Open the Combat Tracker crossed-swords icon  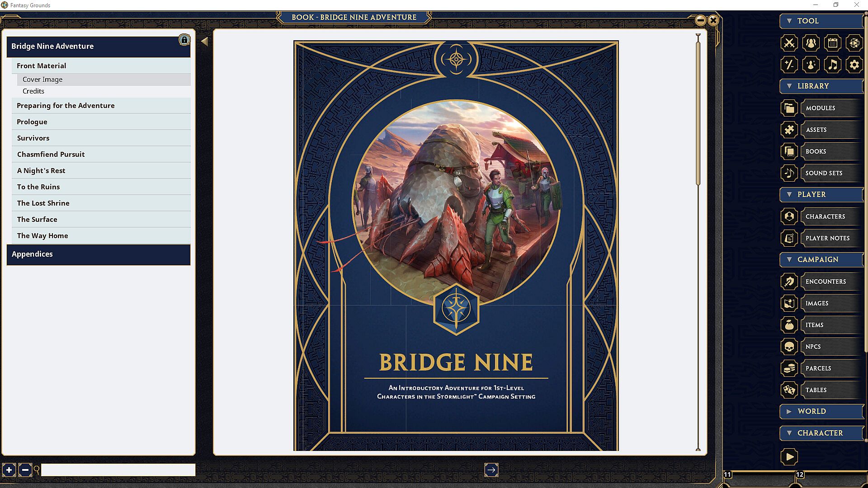click(789, 43)
